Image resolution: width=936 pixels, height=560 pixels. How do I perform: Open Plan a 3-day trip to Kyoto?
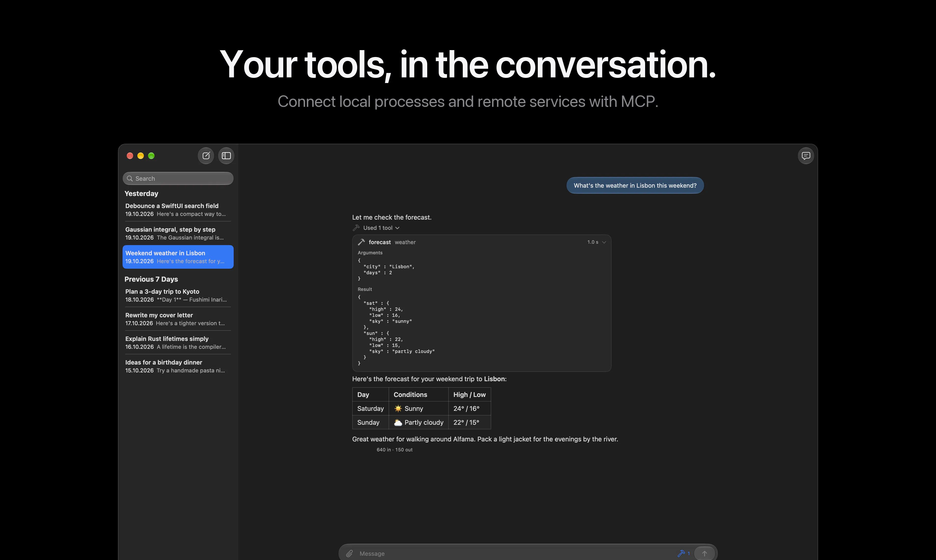[x=178, y=295]
